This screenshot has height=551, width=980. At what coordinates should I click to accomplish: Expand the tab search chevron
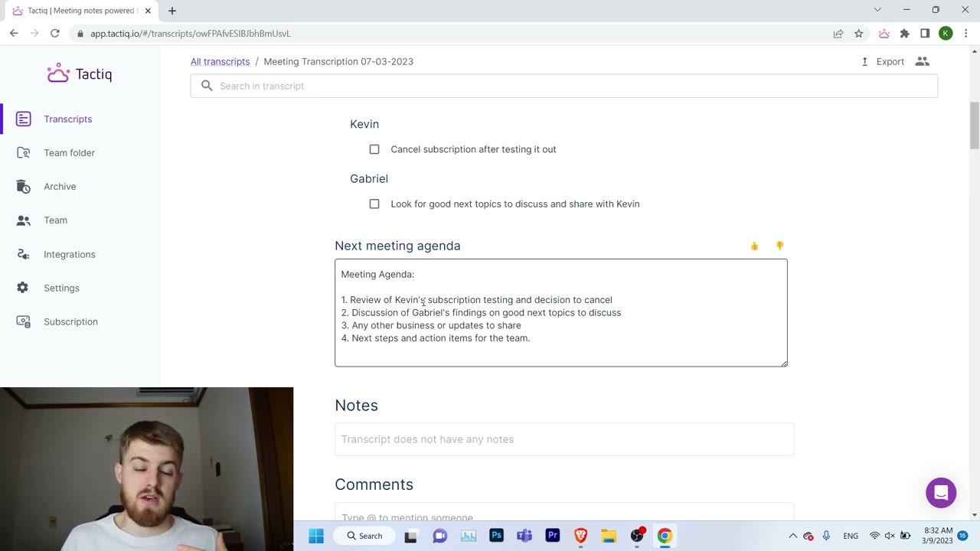pos(877,10)
